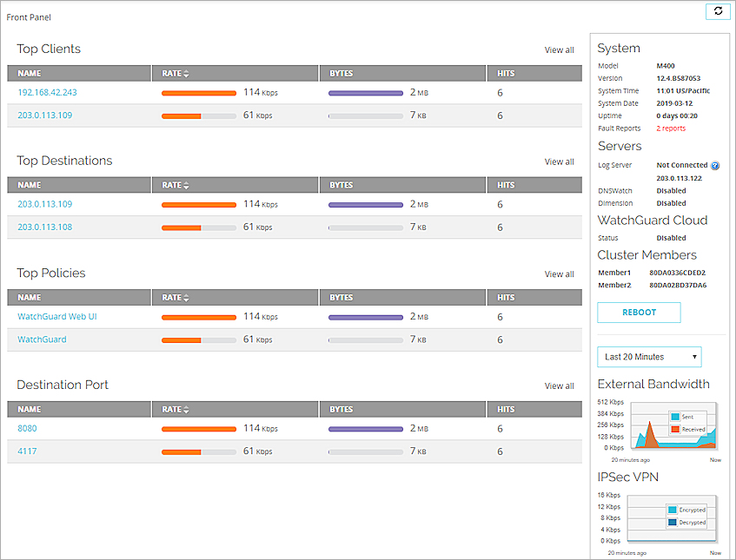The height and width of the screenshot is (560, 736).
Task: View all Destination Port entries
Action: click(559, 385)
